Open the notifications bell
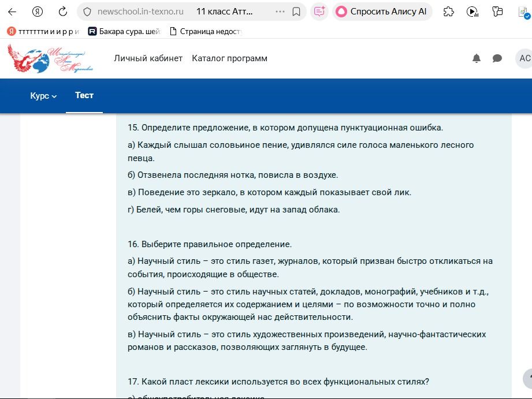532x399 pixels. pyautogui.click(x=477, y=58)
